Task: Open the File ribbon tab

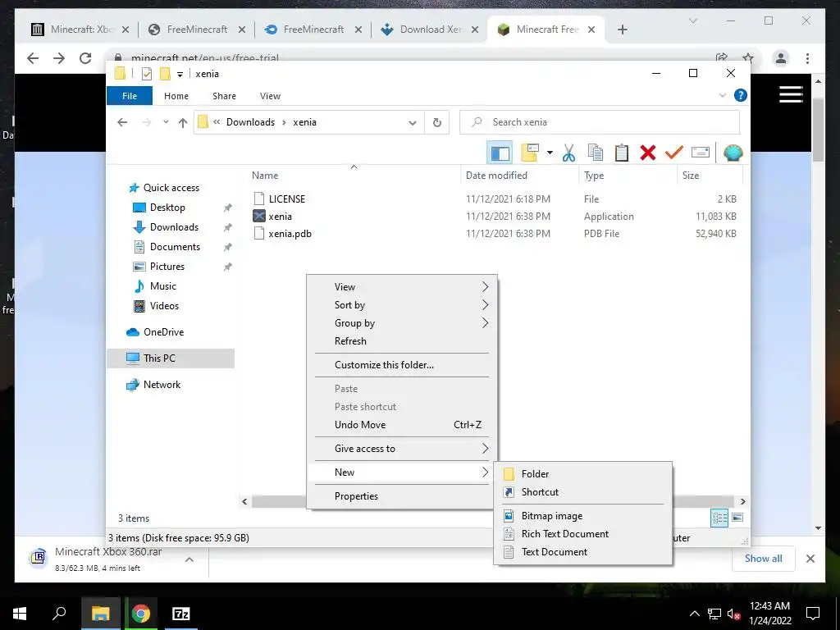Action: pyautogui.click(x=130, y=96)
